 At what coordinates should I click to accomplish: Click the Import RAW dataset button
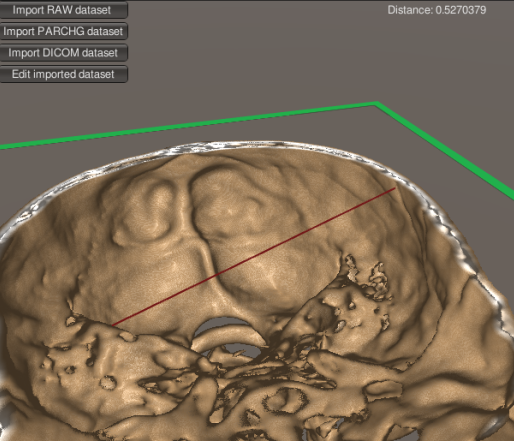[63, 10]
